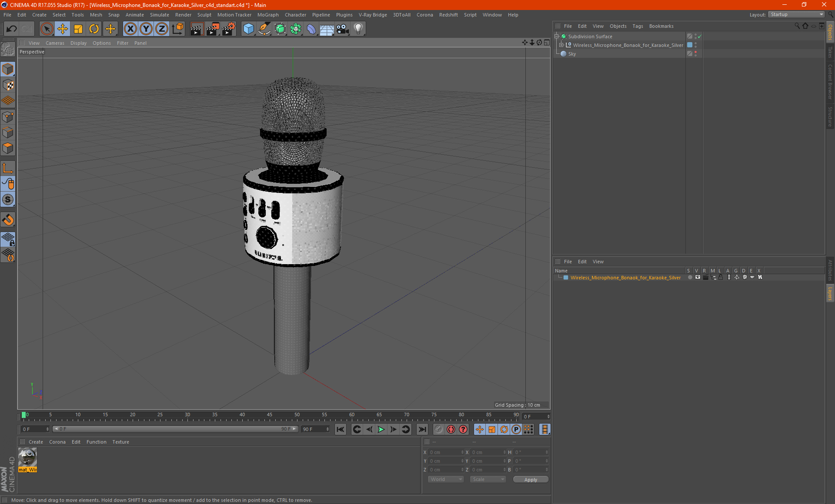Viewport: 835px width, 504px height.
Task: Toggle Subdivision Surface enabled checkmark
Action: tap(700, 36)
